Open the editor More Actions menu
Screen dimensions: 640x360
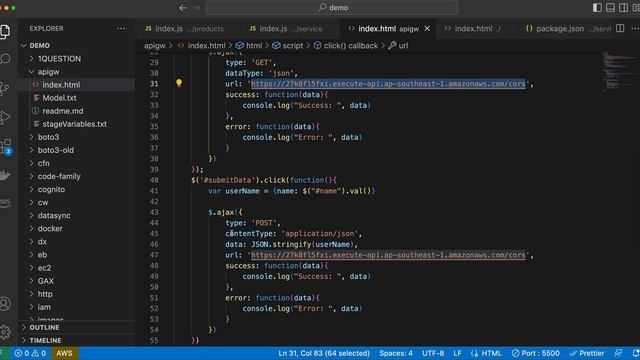[635, 28]
